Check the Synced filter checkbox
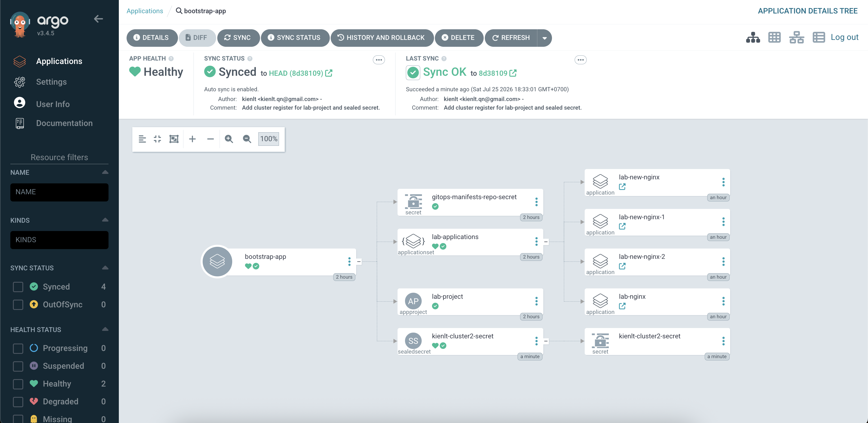Viewport: 868px width, 423px height. (18, 287)
